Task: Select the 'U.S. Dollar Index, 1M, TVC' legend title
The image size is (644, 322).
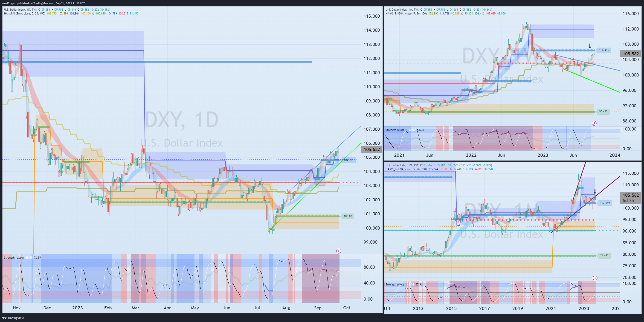Action: click(402, 165)
